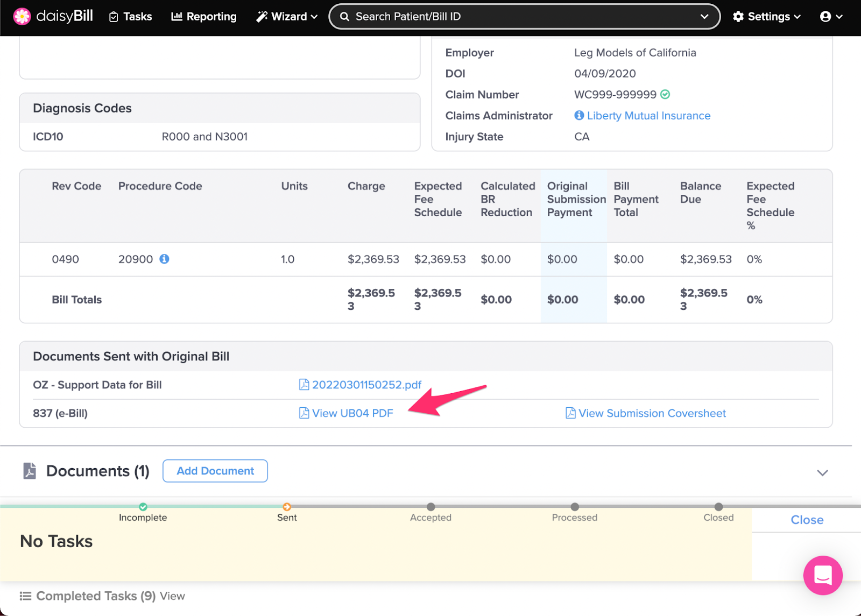Click PDF icon beside 20220301150252.pdf
This screenshot has height=616, width=861.
coord(304,385)
